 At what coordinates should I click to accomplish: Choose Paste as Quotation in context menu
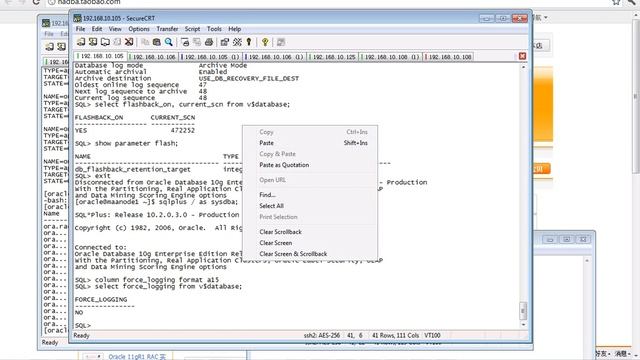coord(310,165)
